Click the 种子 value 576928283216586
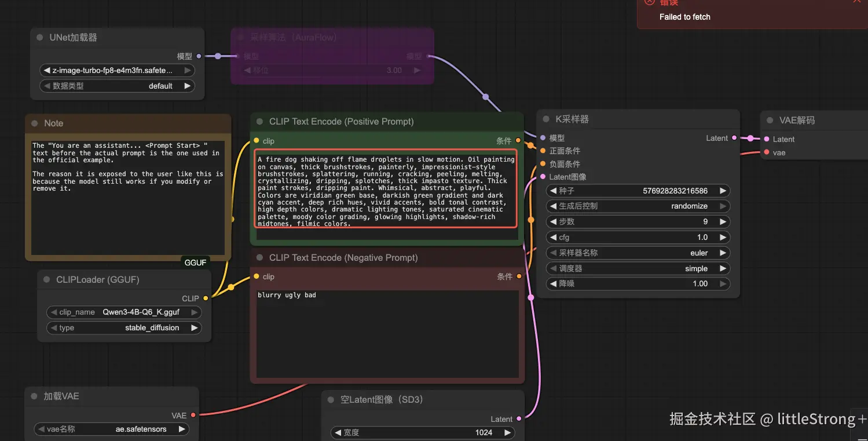Screen dimensions: 868x441 [x=675, y=191]
